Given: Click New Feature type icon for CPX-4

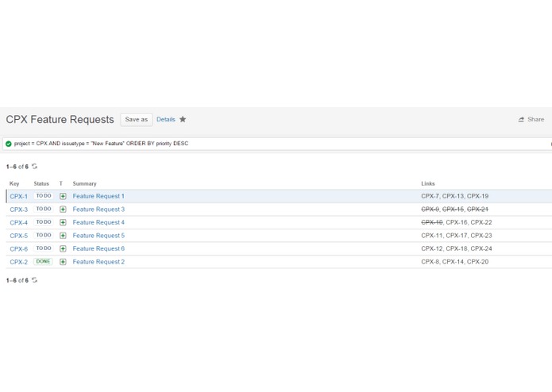Looking at the screenshot, I should coord(63,222).
